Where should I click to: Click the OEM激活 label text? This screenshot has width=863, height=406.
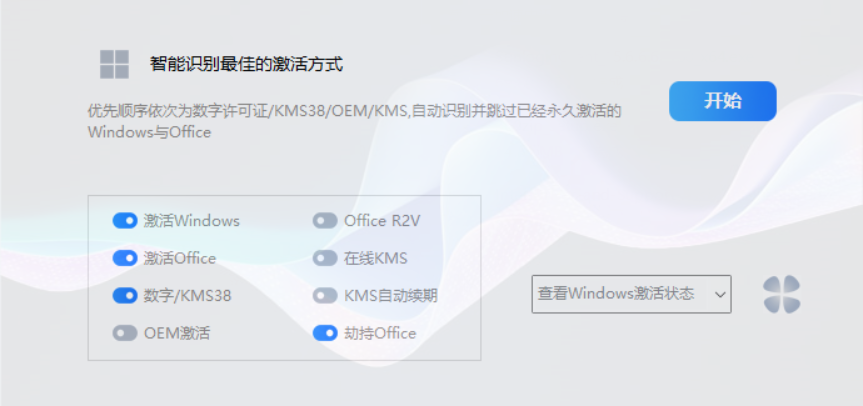tap(176, 333)
